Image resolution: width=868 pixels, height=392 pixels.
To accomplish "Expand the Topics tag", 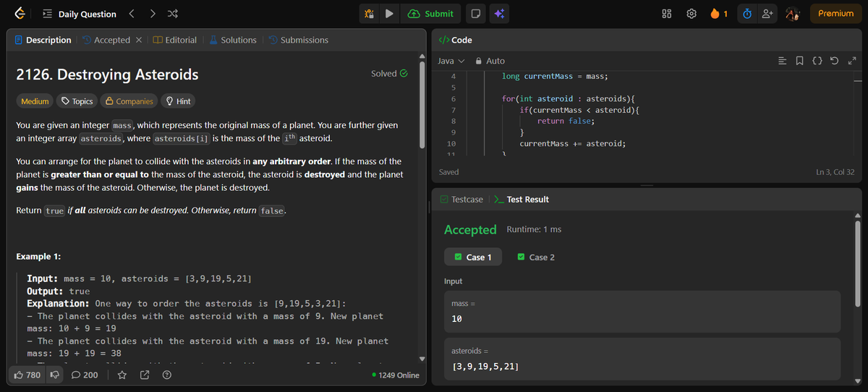I will pyautogui.click(x=77, y=101).
